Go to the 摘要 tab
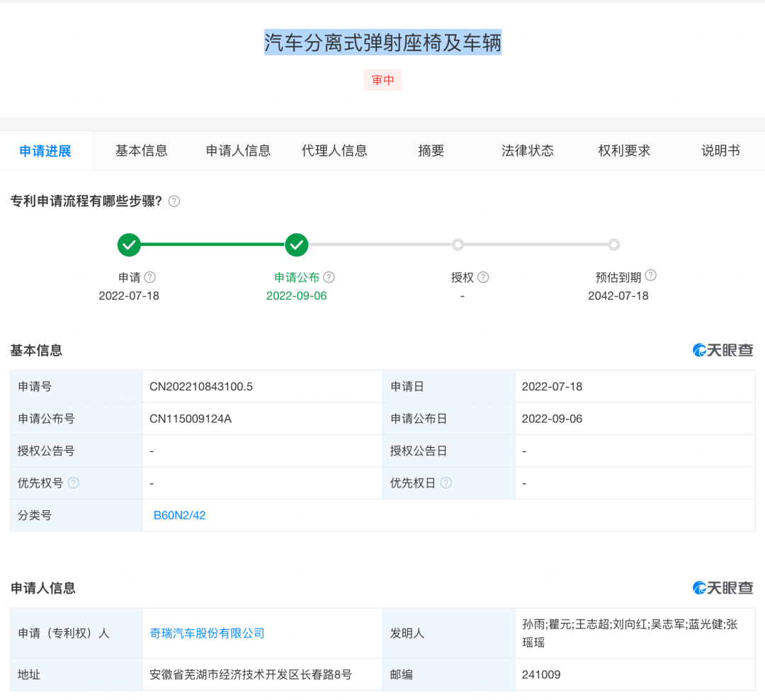 click(431, 151)
